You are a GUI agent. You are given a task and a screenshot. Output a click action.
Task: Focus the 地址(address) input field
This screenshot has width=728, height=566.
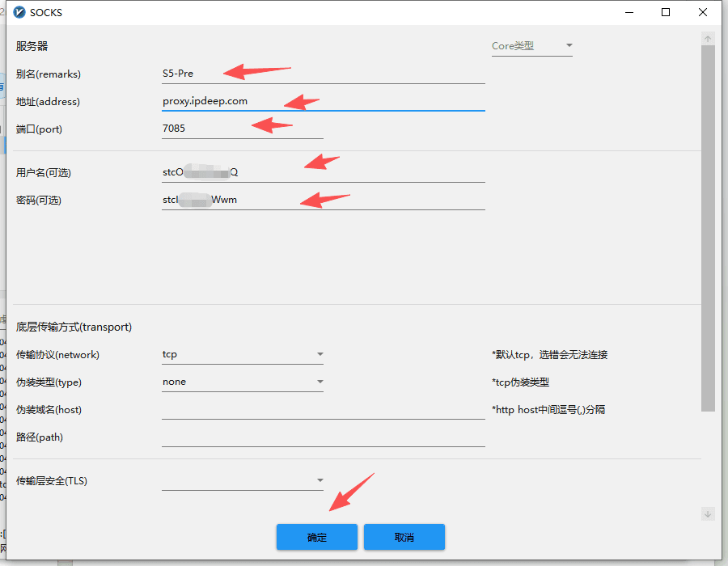(323, 101)
